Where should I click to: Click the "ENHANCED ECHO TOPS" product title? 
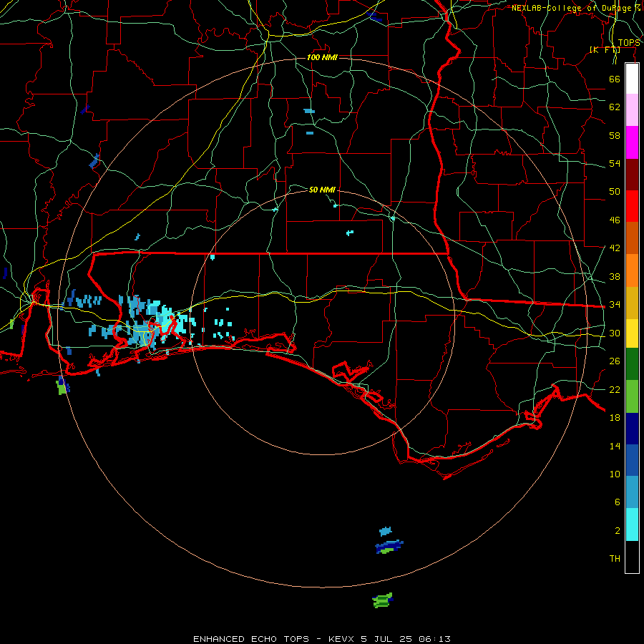(251, 639)
